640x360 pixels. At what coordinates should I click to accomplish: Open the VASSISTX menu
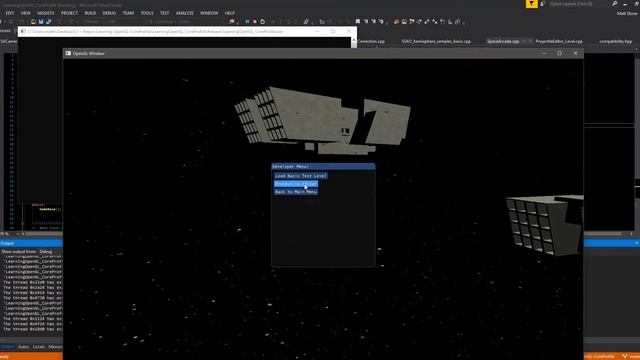pyautogui.click(x=45, y=13)
